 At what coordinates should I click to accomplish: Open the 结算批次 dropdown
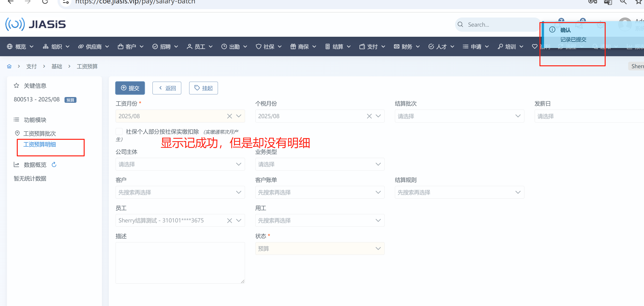coord(459,116)
